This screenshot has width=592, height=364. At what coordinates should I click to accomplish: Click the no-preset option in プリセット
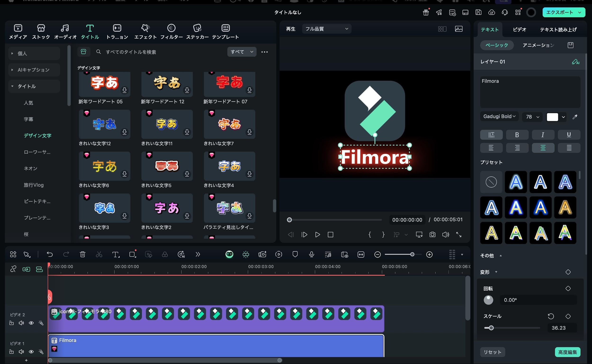tap(491, 182)
